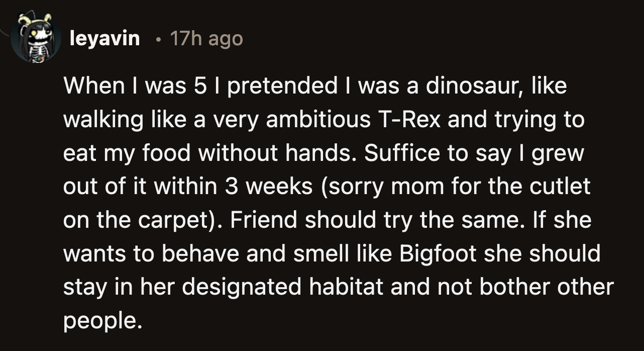Image resolution: width=644 pixels, height=351 pixels.
Task: Click the word "Friend" in the comment
Action: pyautogui.click(x=259, y=220)
